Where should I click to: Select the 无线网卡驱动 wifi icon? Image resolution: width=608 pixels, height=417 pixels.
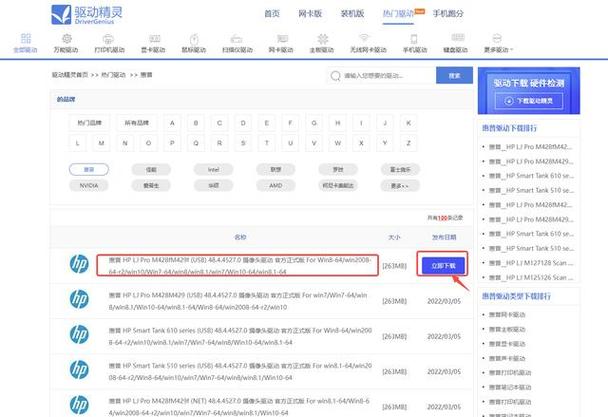click(x=364, y=38)
